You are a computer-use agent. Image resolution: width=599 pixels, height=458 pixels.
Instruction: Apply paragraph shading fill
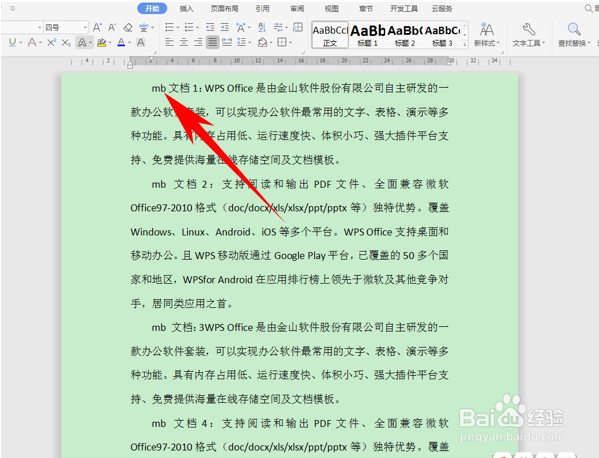click(x=262, y=42)
